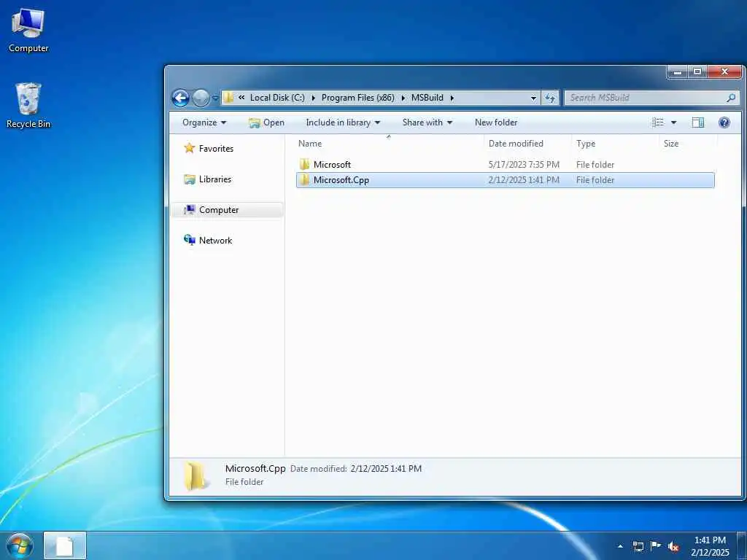This screenshot has width=747, height=560.
Task: Open the Recycle Bin desktop icon
Action: (28, 105)
